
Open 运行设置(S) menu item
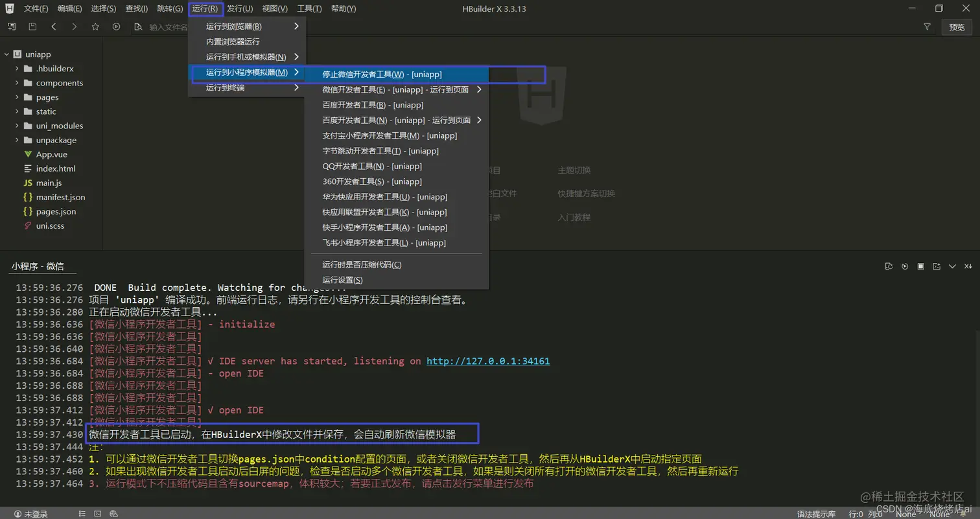(397, 280)
